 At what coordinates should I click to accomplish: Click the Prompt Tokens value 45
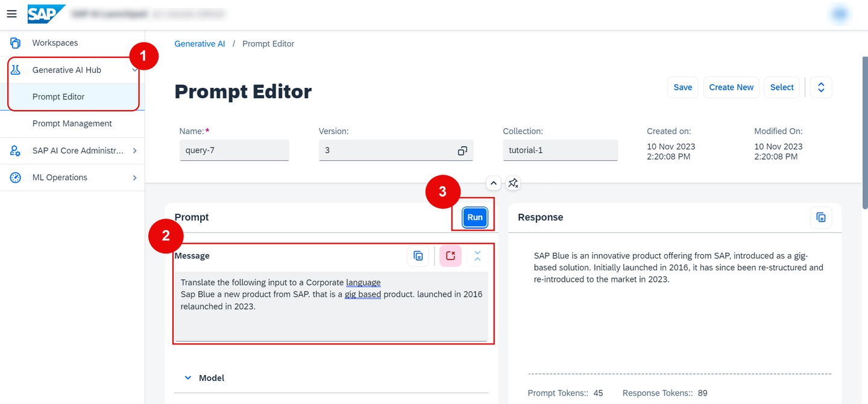[598, 393]
